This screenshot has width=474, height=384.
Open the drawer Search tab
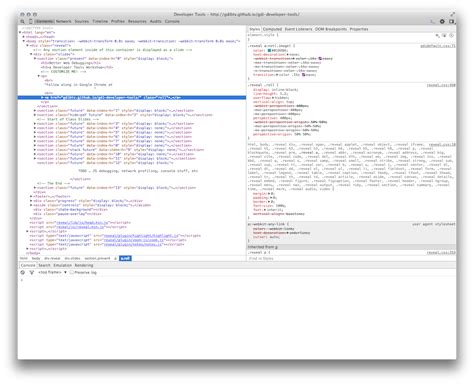[44, 265]
